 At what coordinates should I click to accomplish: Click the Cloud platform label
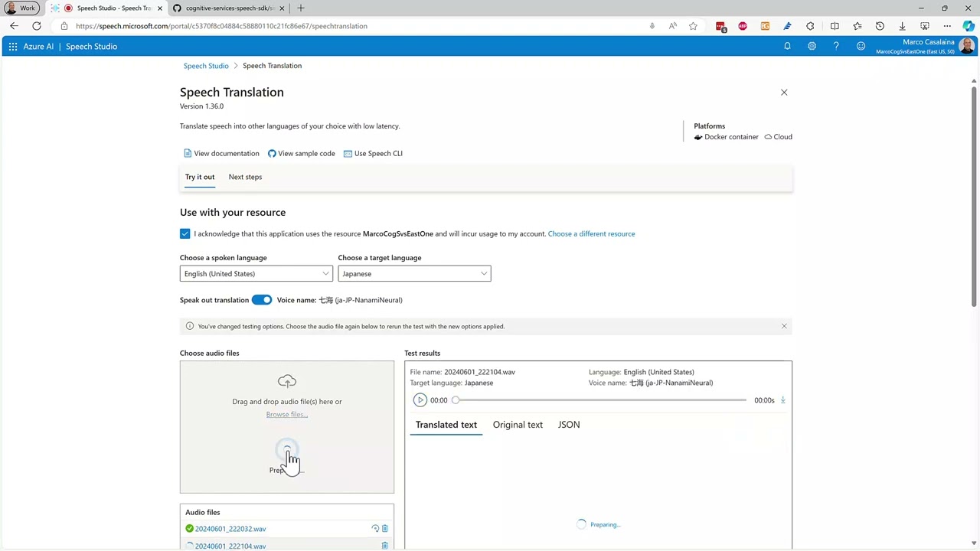(778, 137)
